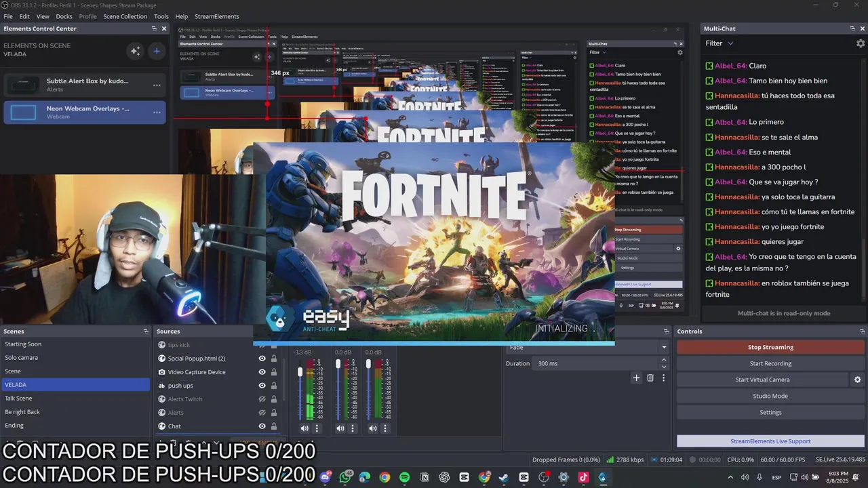The height and width of the screenshot is (488, 868).
Task: Open the Scene Collection menu
Action: click(x=125, y=16)
